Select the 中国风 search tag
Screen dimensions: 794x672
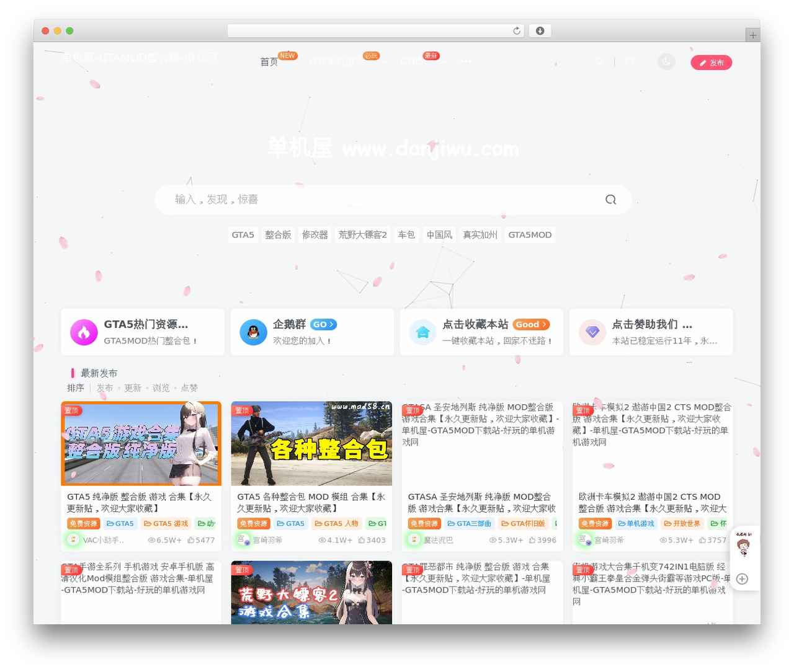439,235
